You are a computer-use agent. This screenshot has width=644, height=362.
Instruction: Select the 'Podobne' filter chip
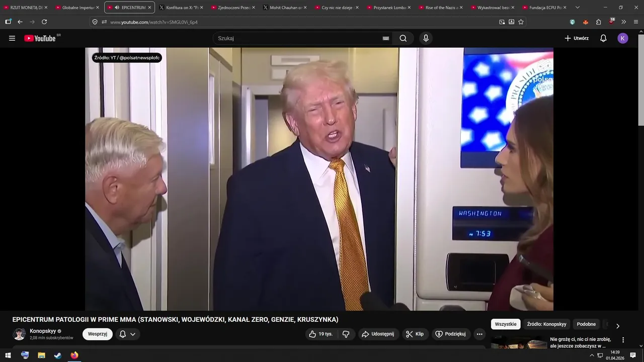[x=586, y=324]
